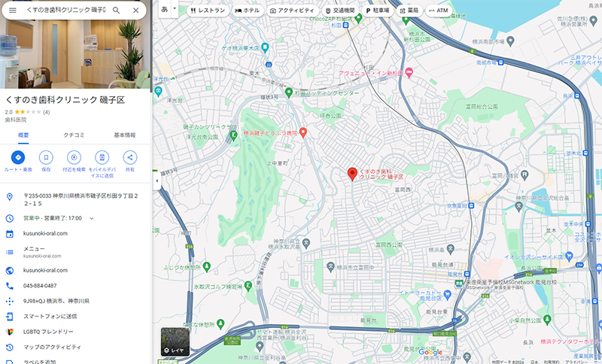Click the 付近を検索 nearby search icon
The image size is (602, 364).
click(74, 157)
